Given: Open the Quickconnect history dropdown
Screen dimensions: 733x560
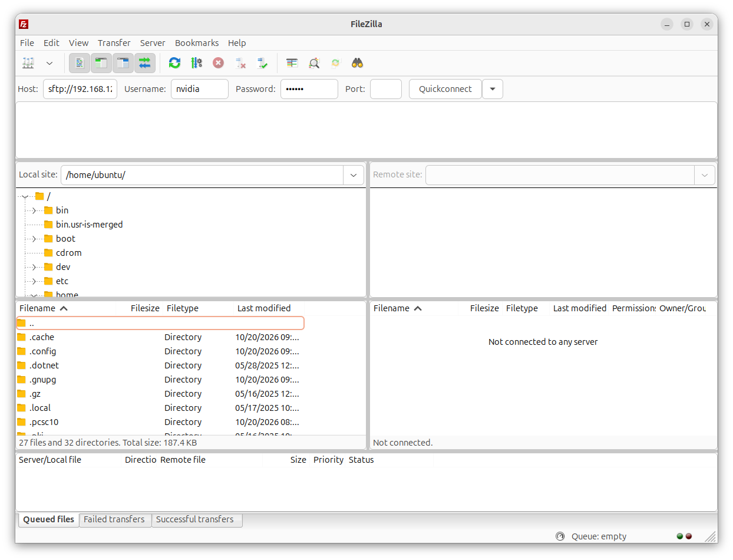Looking at the screenshot, I should (x=493, y=89).
